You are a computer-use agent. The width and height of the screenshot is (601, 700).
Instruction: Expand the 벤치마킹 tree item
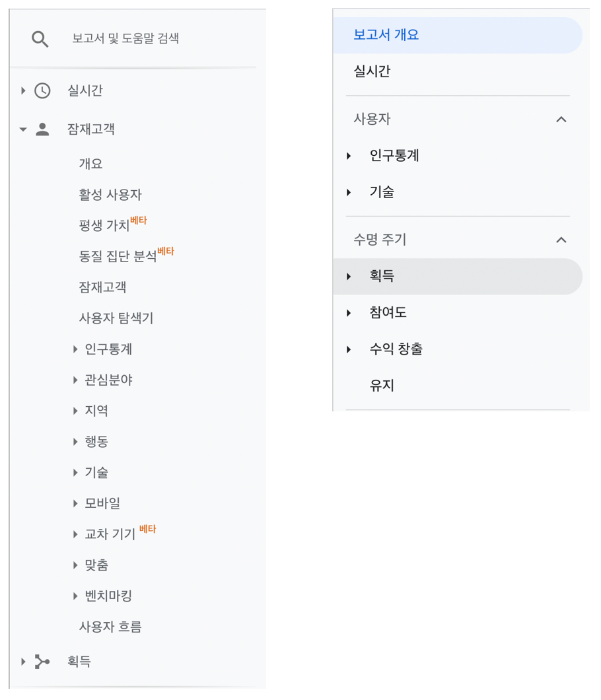coord(76,596)
